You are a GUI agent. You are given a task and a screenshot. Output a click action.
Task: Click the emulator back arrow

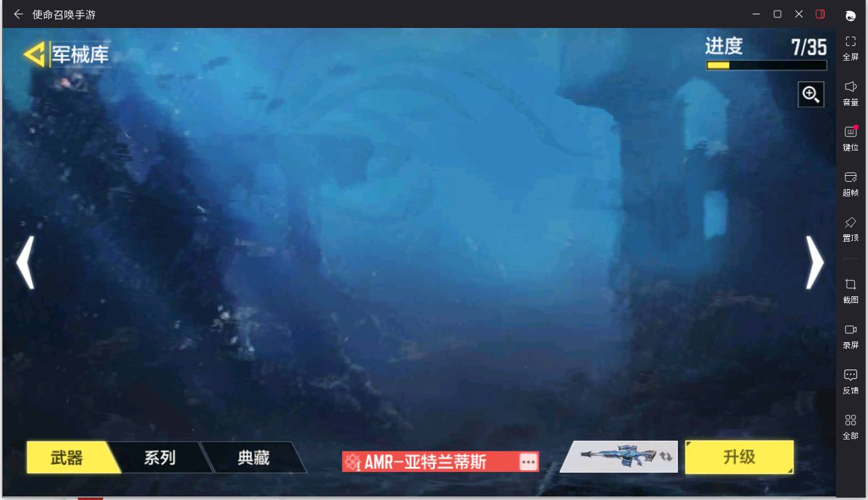tap(18, 14)
